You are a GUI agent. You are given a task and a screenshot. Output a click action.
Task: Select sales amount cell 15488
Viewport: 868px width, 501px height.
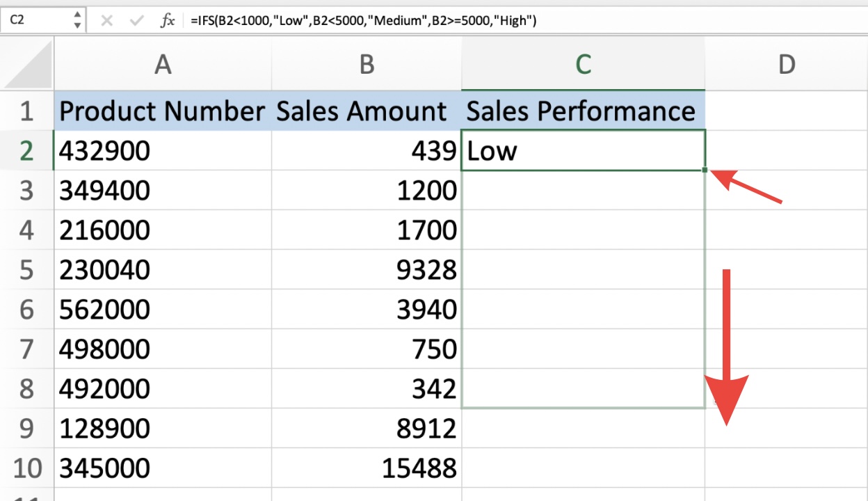pyautogui.click(x=367, y=468)
